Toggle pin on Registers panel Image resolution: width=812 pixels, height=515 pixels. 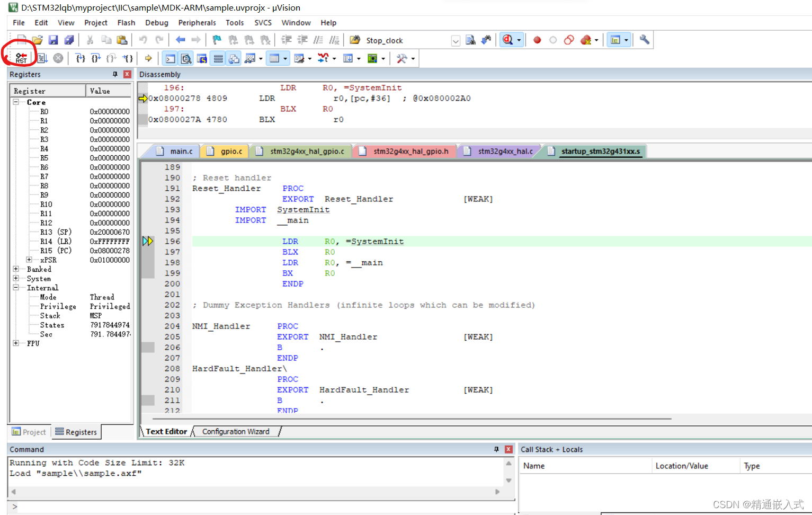(115, 74)
